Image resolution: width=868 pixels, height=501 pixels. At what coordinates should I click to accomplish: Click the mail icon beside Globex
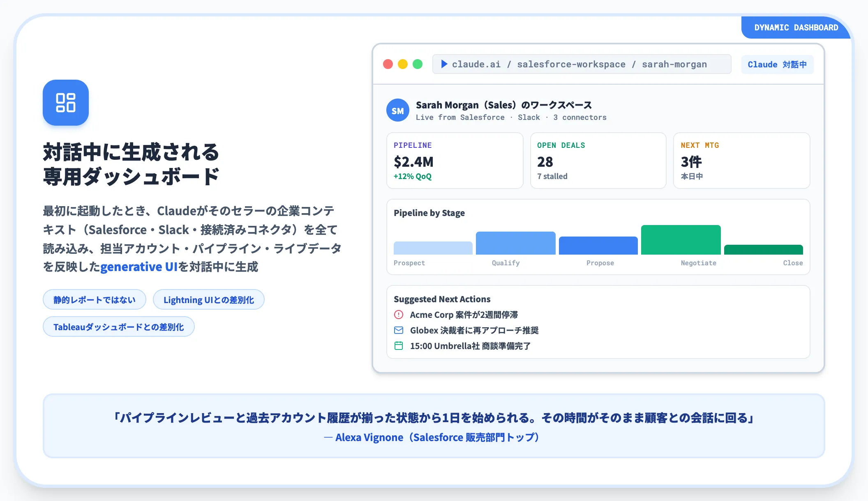(x=399, y=330)
